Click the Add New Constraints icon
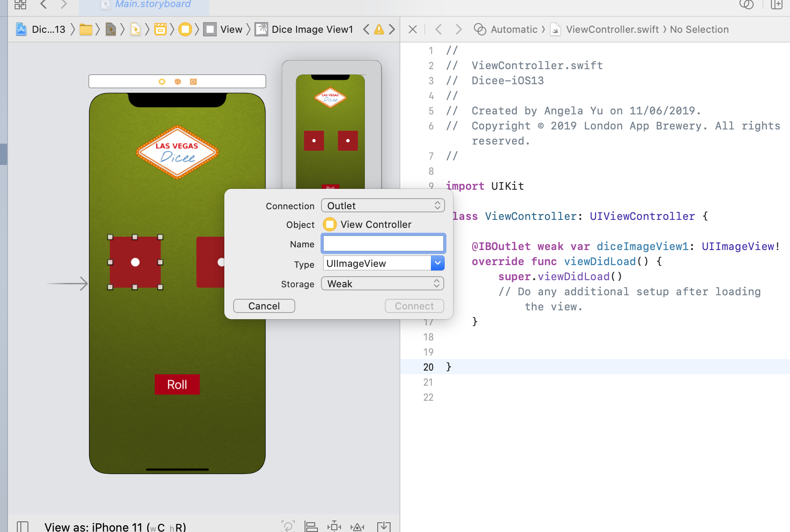The height and width of the screenshot is (532, 790). tap(334, 526)
